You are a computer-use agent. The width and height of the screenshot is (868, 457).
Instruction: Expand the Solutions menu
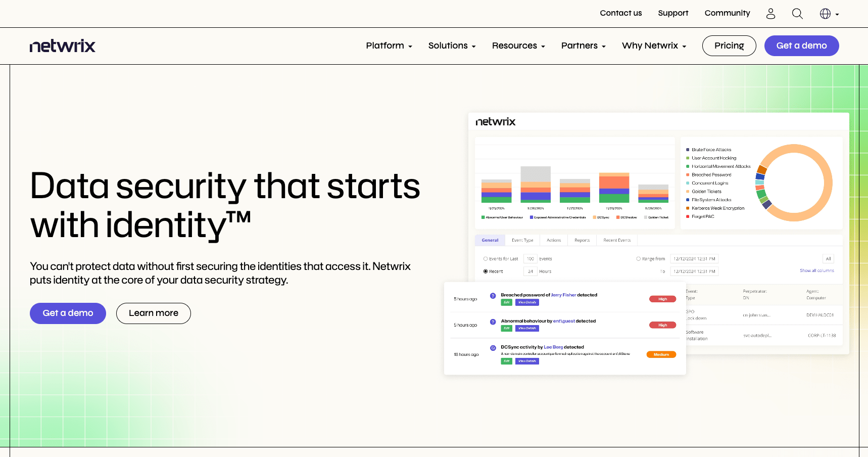tap(452, 45)
